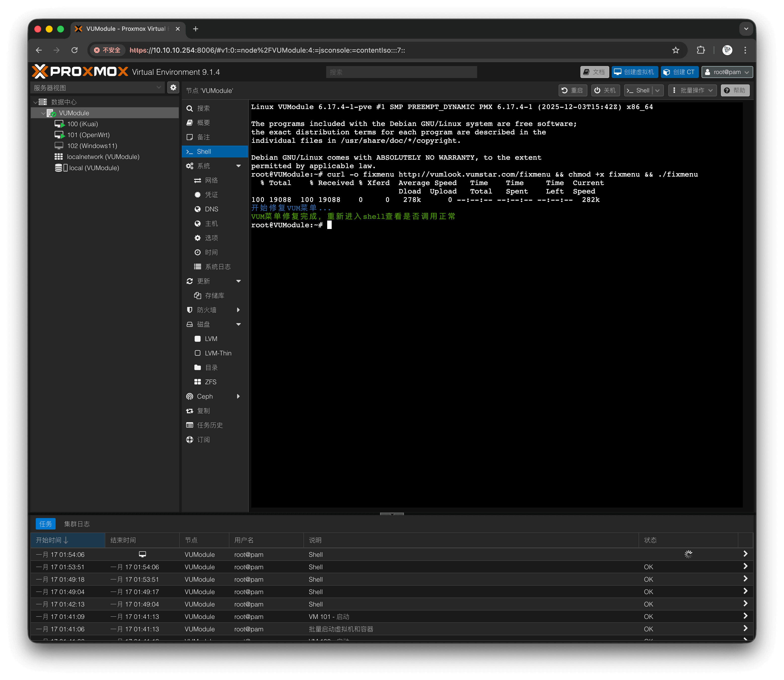Viewport: 784px width, 680px height.
Task: Click the server view settings gear icon
Action: (173, 88)
